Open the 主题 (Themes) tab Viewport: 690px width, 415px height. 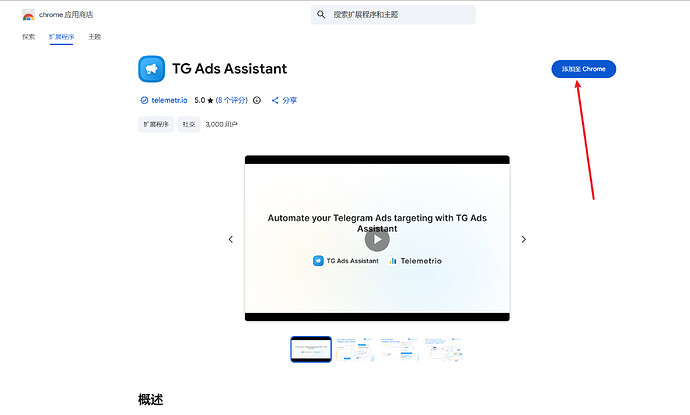[95, 37]
